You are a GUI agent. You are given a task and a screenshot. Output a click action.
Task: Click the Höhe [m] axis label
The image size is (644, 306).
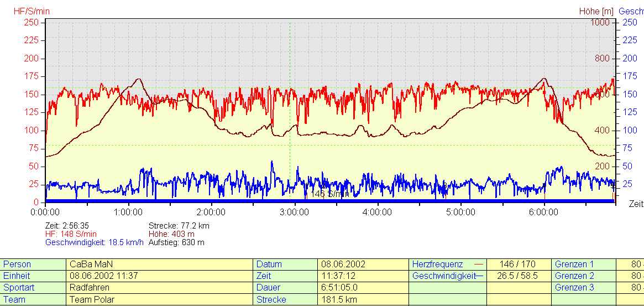click(596, 11)
